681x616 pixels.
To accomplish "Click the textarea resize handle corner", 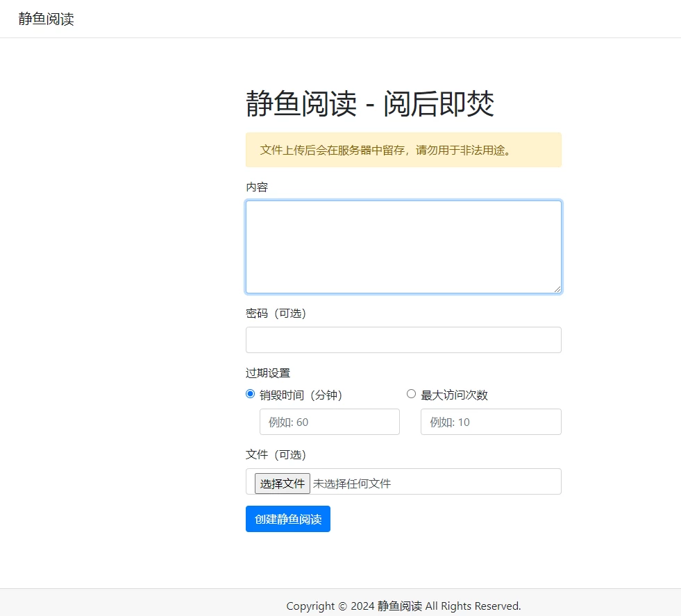I will 557,289.
